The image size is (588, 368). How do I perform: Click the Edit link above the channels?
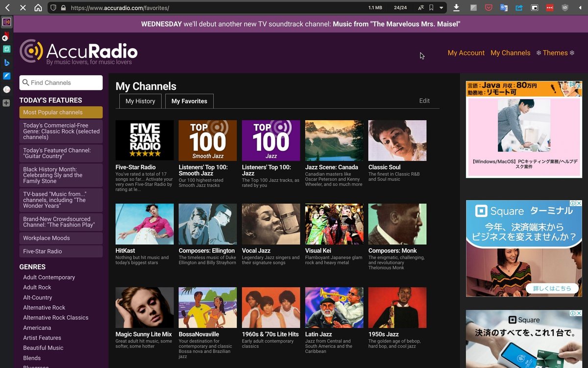click(424, 101)
